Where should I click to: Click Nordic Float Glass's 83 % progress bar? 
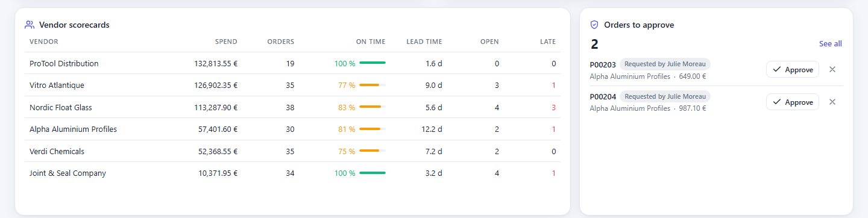tap(373, 107)
